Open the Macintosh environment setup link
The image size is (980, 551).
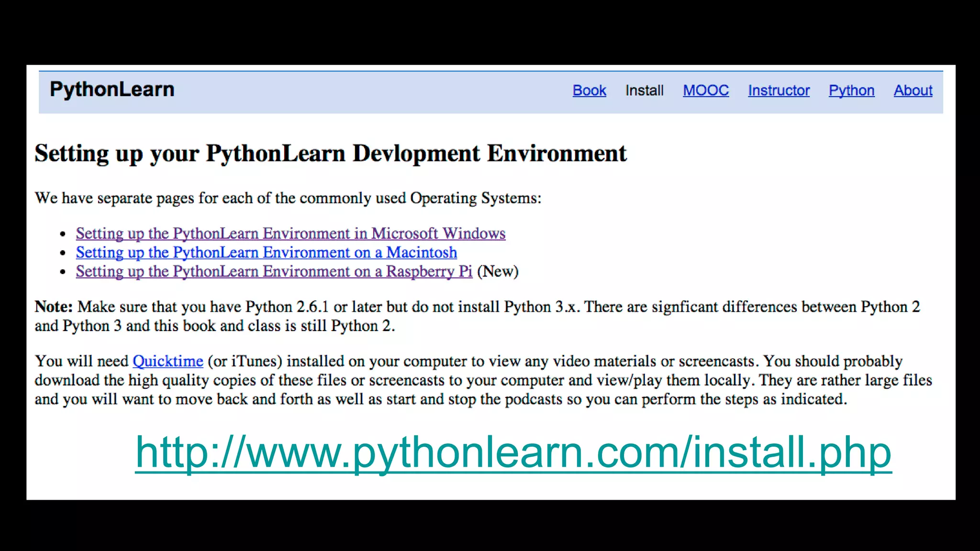(266, 253)
